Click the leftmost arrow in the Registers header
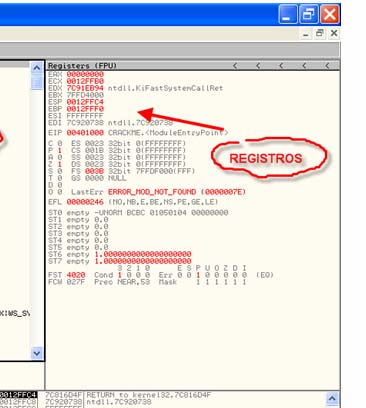This screenshot has height=408, width=366. [x=235, y=66]
